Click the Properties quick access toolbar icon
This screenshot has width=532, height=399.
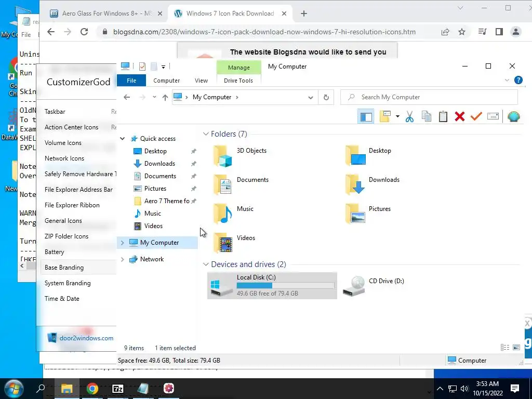tap(142, 66)
